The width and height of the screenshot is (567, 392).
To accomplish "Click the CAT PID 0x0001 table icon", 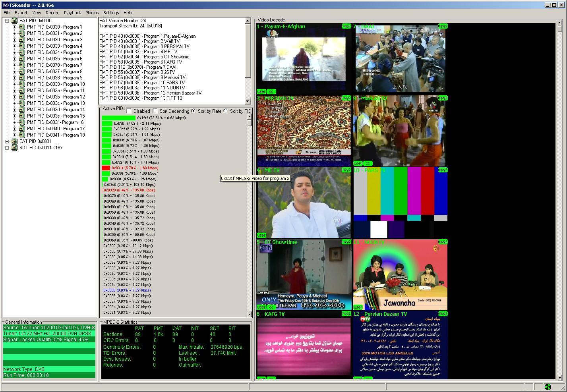I will [14, 141].
